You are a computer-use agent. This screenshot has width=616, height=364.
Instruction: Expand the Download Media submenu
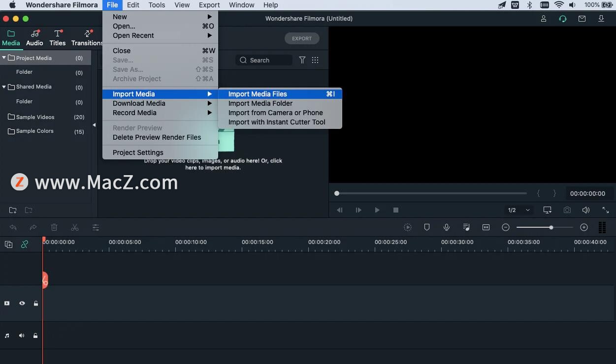160,103
